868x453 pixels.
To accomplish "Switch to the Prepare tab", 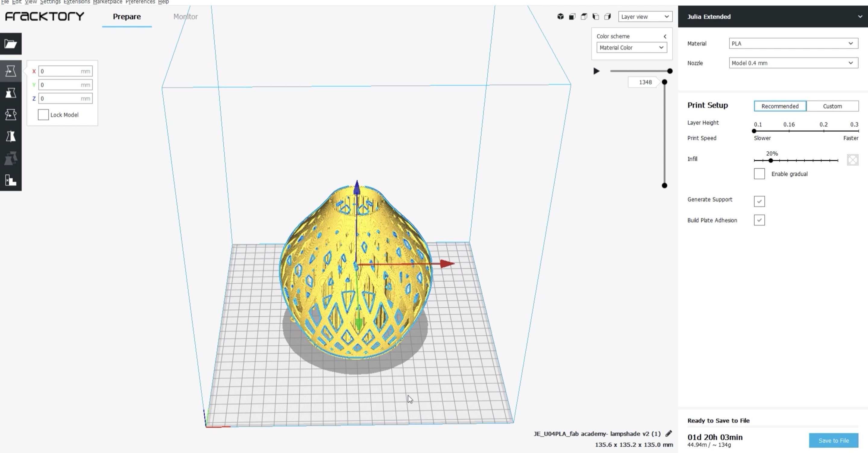I will tap(127, 17).
